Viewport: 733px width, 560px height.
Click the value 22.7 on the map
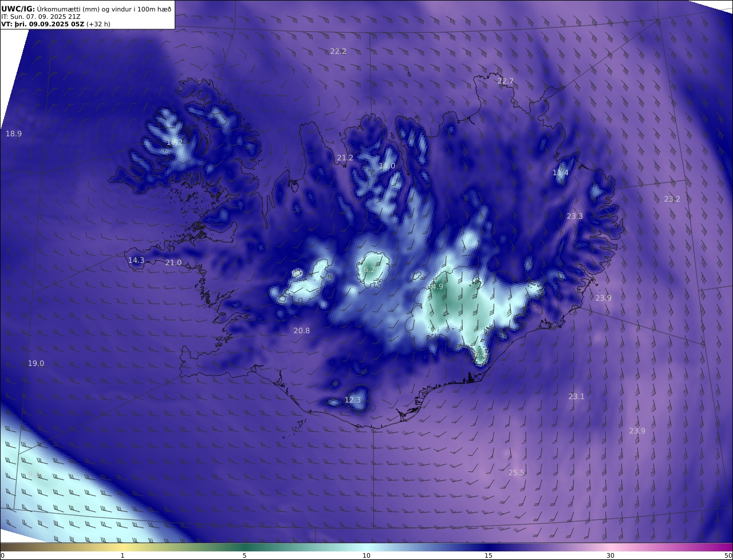506,81
